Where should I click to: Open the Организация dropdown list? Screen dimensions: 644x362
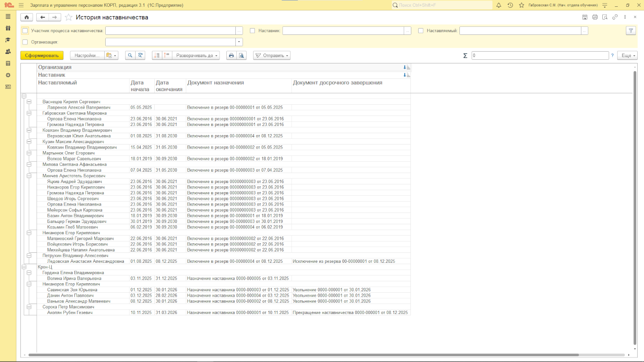tap(239, 42)
